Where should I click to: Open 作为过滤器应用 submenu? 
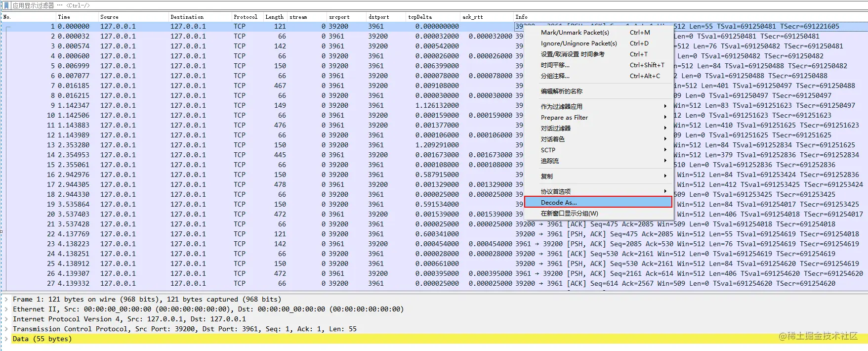tap(598, 106)
